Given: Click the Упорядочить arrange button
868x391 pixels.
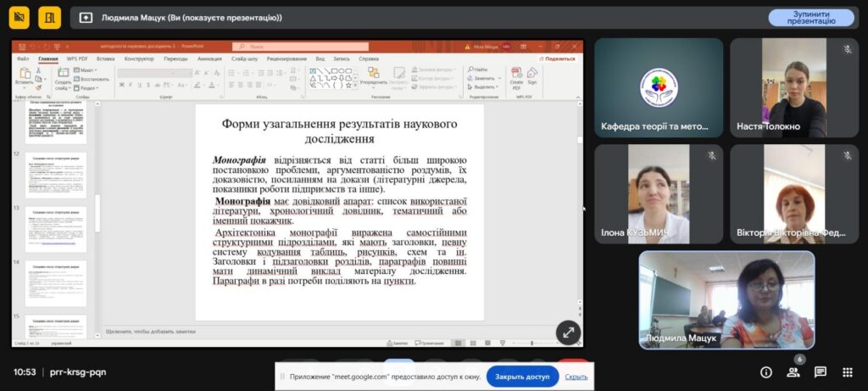Looking at the screenshot, I should click(373, 83).
